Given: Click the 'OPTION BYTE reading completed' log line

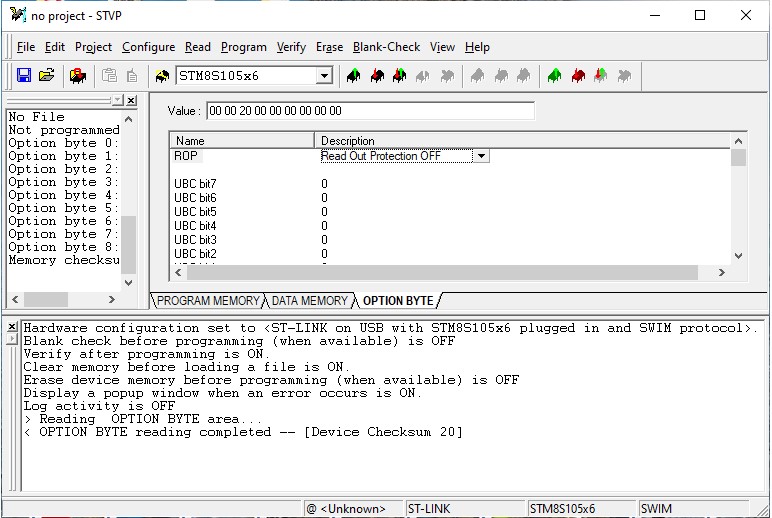Looking at the screenshot, I should pos(243,432).
